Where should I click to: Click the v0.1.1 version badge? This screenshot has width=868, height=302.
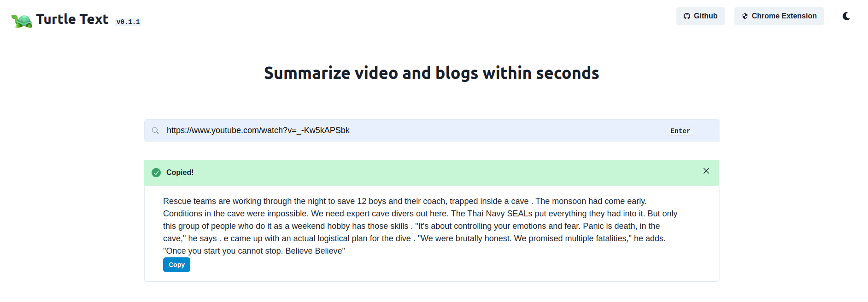pyautogui.click(x=128, y=22)
